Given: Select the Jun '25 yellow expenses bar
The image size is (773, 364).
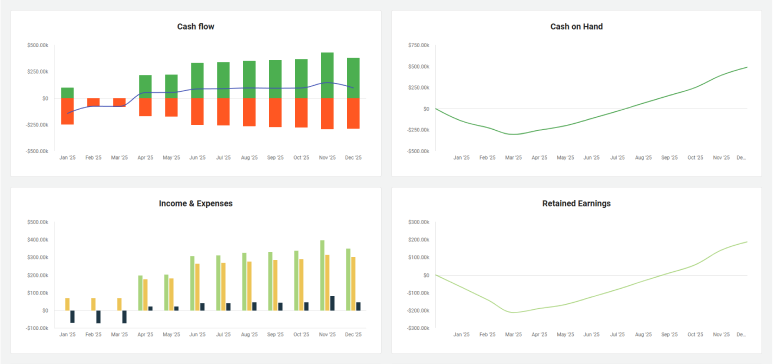Looking at the screenshot, I should (197, 287).
